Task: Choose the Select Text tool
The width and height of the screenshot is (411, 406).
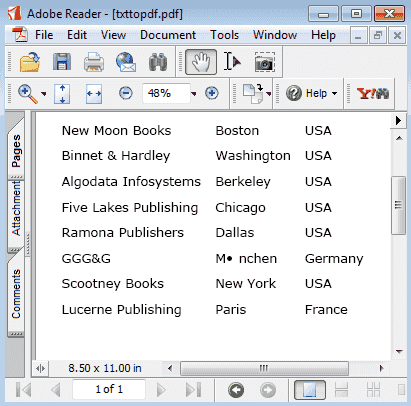Action: pos(232,62)
